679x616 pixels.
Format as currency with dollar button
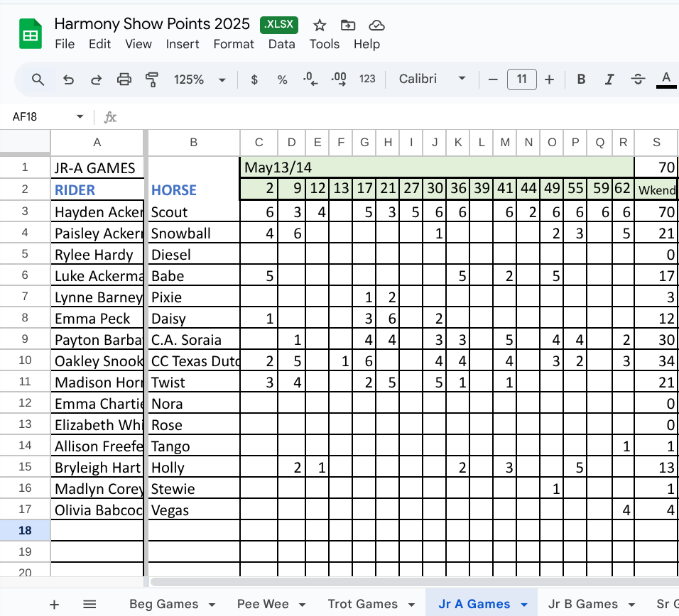(254, 79)
